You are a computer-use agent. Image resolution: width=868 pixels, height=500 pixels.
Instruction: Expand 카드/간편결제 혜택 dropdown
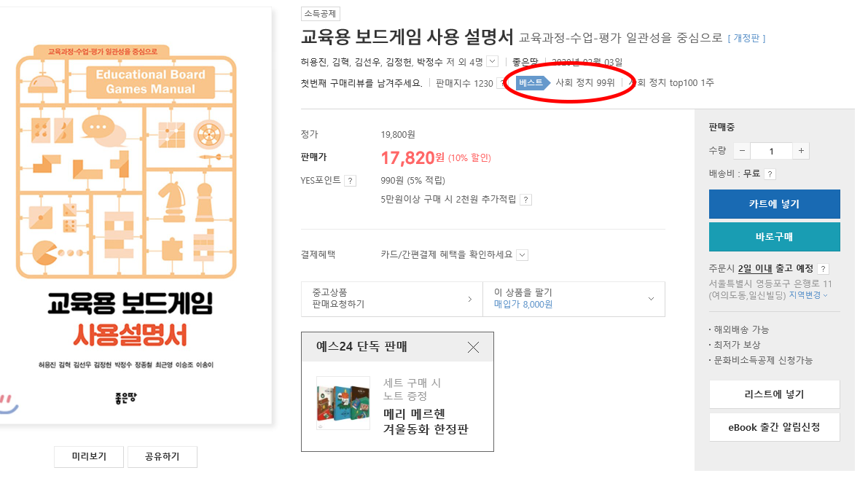(x=522, y=254)
